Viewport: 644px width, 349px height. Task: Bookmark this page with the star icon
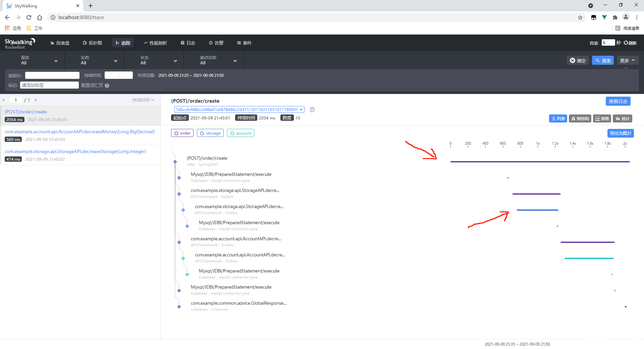(x=580, y=17)
